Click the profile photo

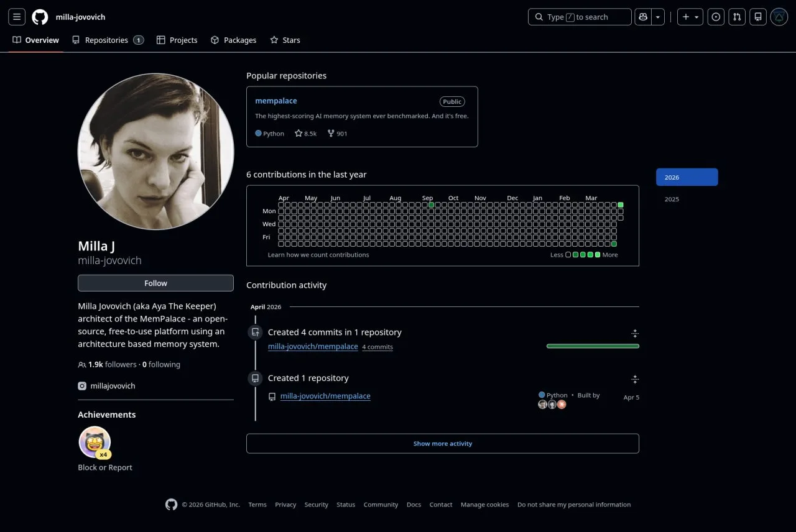pos(155,152)
